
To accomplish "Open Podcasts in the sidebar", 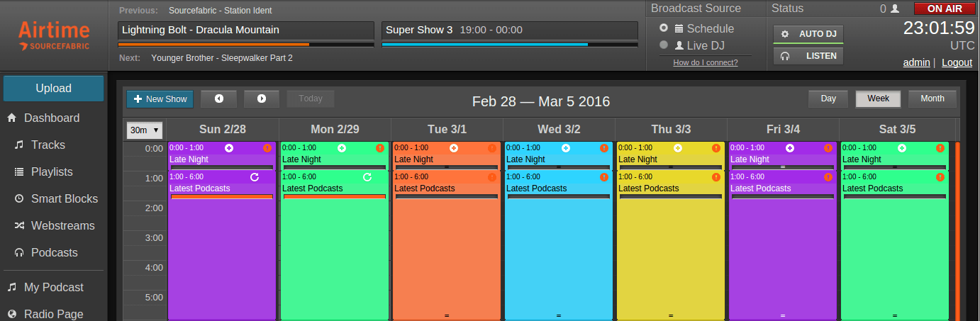I will tap(55, 253).
